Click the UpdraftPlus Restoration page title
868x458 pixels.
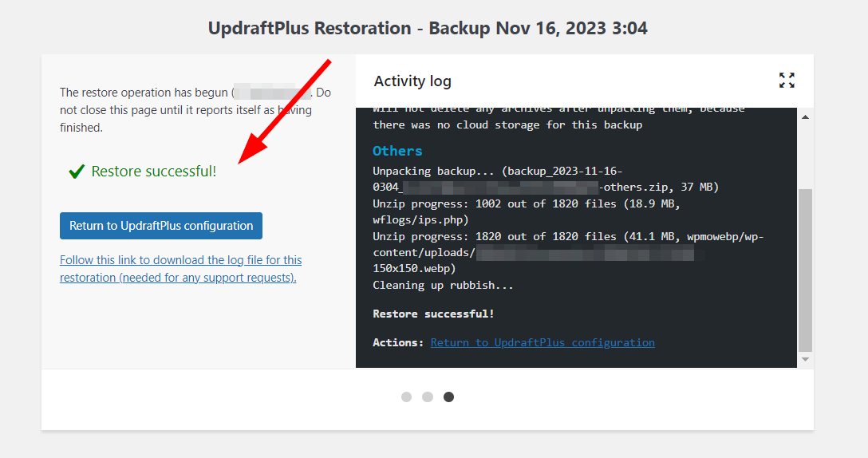pyautogui.click(x=428, y=28)
